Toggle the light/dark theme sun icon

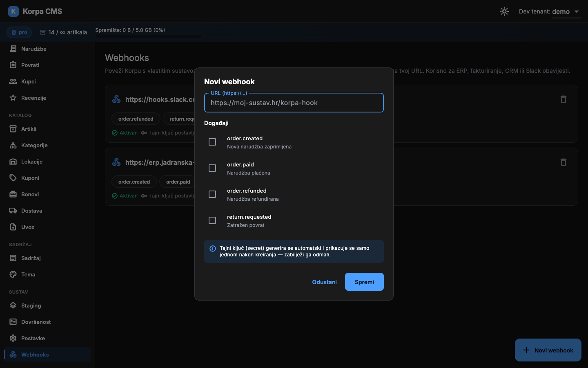pos(504,11)
